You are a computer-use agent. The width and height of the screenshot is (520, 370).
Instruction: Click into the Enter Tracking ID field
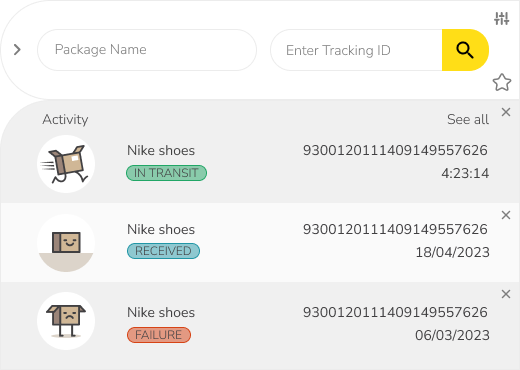(356, 50)
